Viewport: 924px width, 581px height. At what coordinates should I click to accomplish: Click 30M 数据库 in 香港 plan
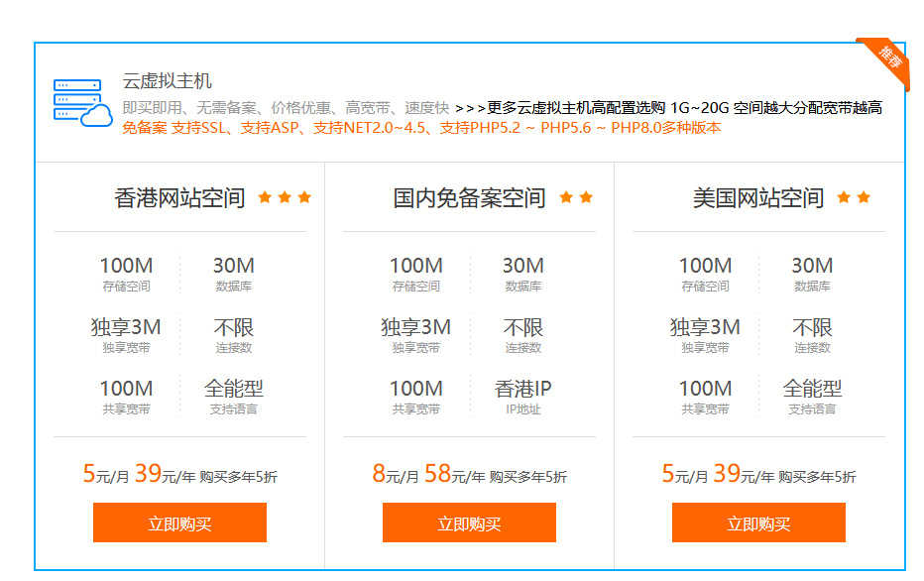pyautogui.click(x=233, y=274)
